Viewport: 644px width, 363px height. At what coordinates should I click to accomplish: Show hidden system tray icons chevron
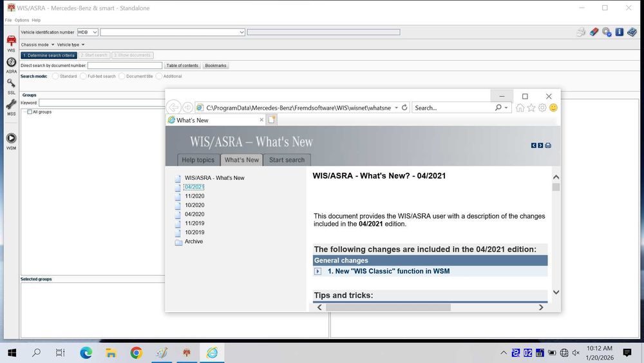504,353
